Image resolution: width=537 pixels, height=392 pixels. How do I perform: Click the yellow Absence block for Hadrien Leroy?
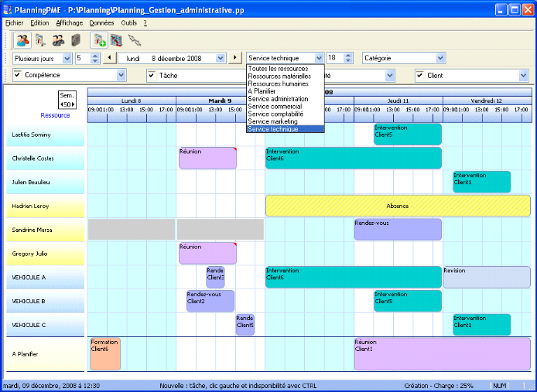pyautogui.click(x=398, y=206)
